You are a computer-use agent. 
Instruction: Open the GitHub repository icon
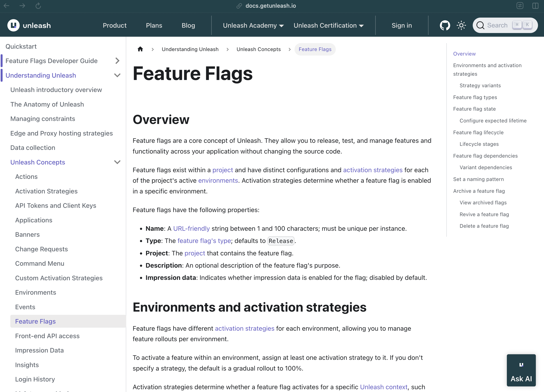[445, 25]
